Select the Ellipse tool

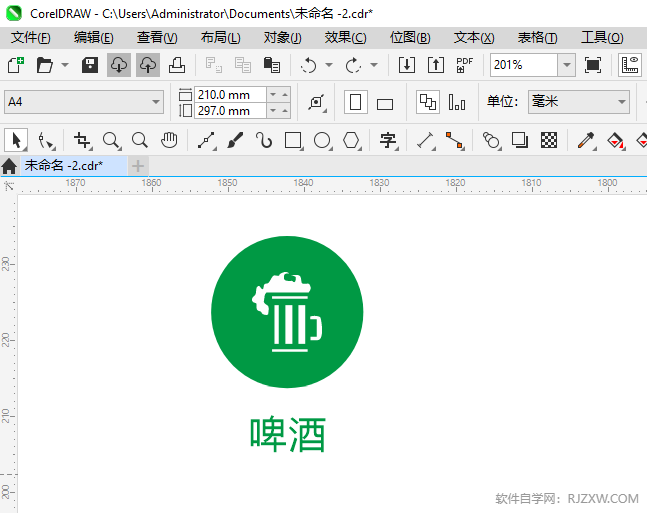click(323, 140)
